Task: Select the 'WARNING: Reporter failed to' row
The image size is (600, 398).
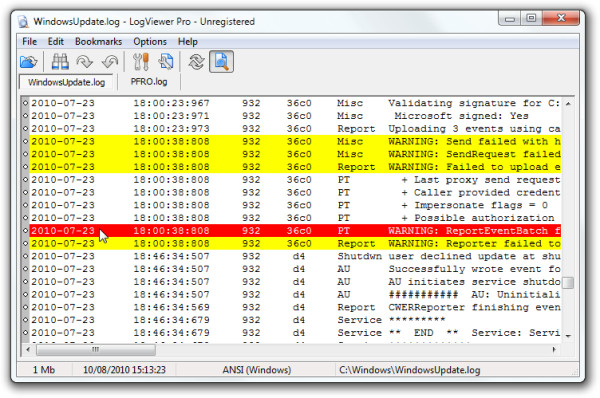Action: coord(295,243)
